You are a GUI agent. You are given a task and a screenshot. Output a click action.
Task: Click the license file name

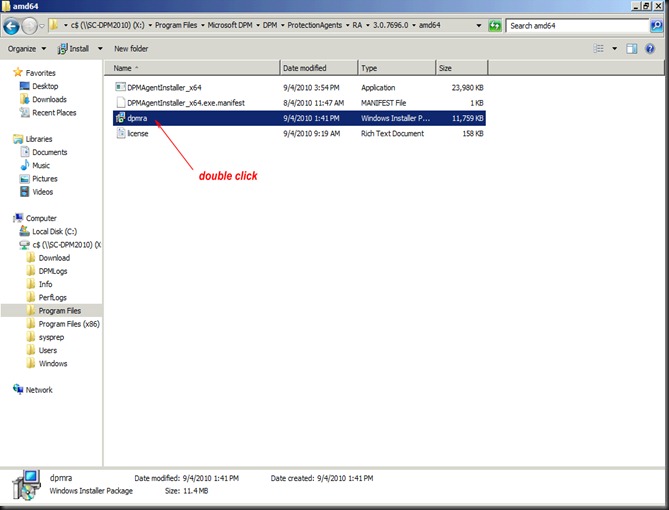click(138, 134)
